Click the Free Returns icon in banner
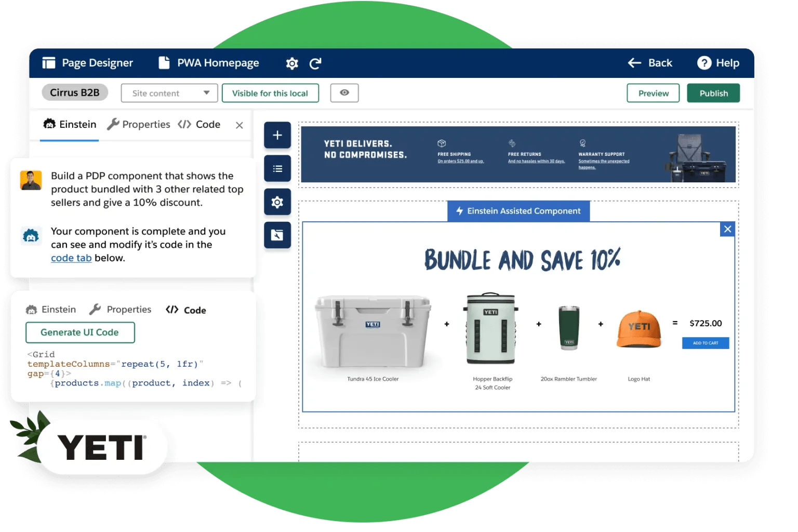This screenshot has width=798, height=532. (x=512, y=143)
